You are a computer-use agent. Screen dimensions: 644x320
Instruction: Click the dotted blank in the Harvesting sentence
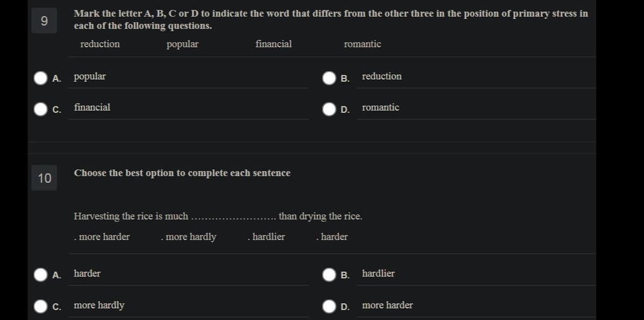click(x=234, y=217)
